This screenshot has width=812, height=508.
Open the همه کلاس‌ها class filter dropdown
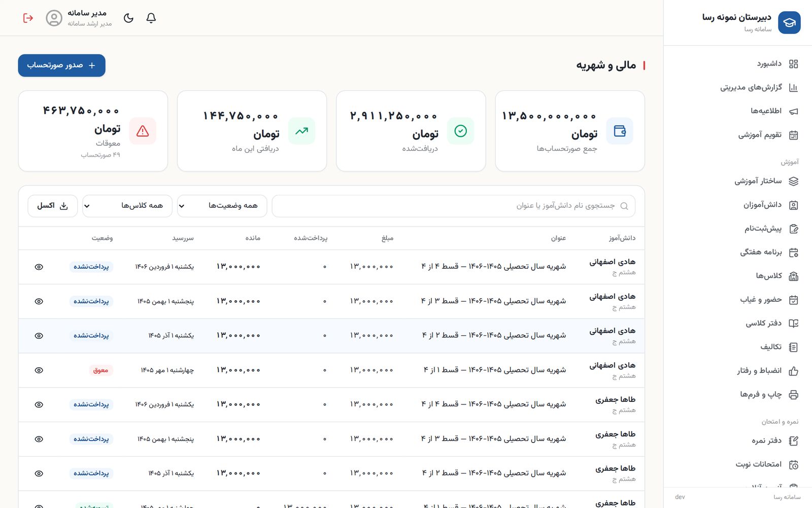click(127, 206)
